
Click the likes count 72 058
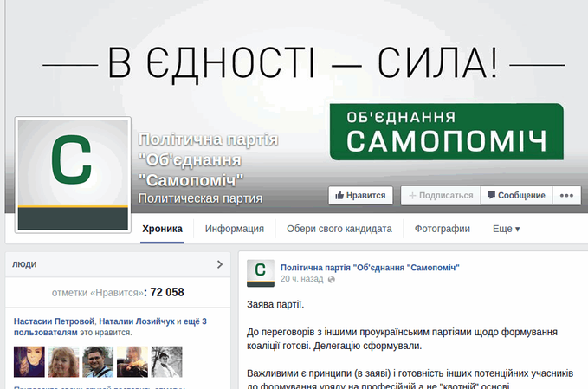point(167,292)
